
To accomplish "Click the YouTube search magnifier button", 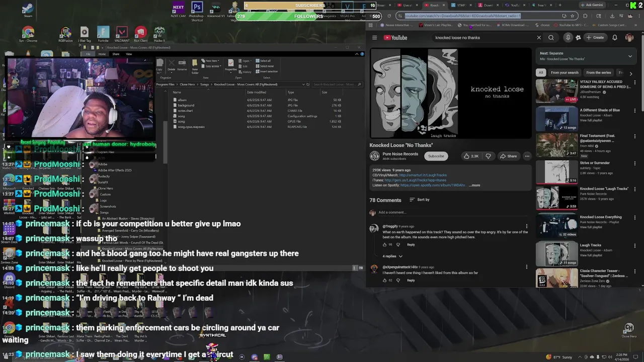I will 551,38.
